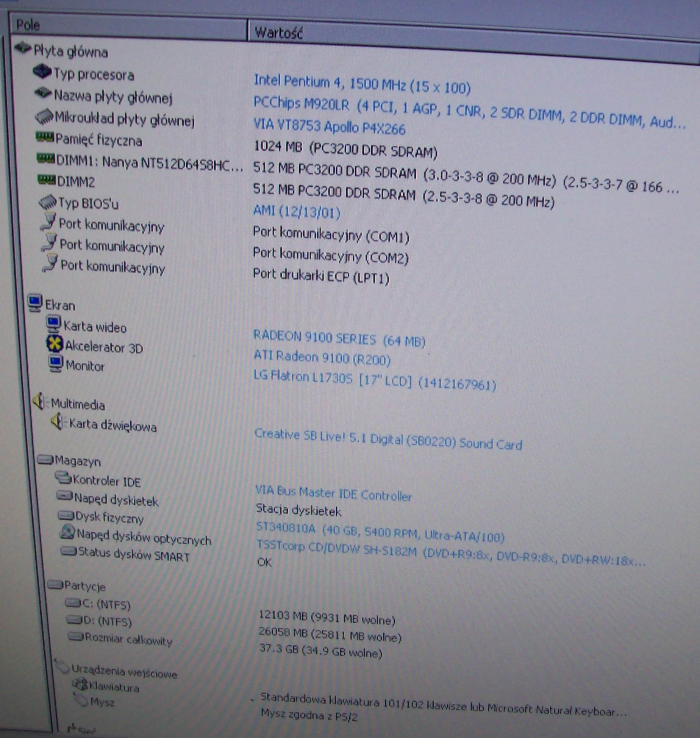Image resolution: width=700 pixels, height=738 pixels.
Task: Click the icon next to Nazwa płyty głównej
Action: click(43, 92)
